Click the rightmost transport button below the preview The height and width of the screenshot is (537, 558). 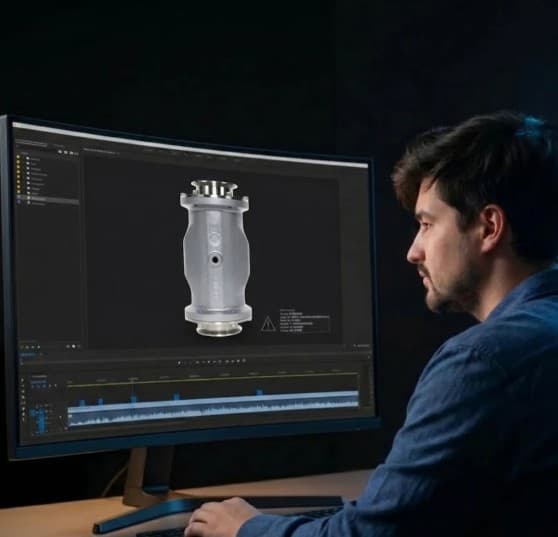coord(244,360)
